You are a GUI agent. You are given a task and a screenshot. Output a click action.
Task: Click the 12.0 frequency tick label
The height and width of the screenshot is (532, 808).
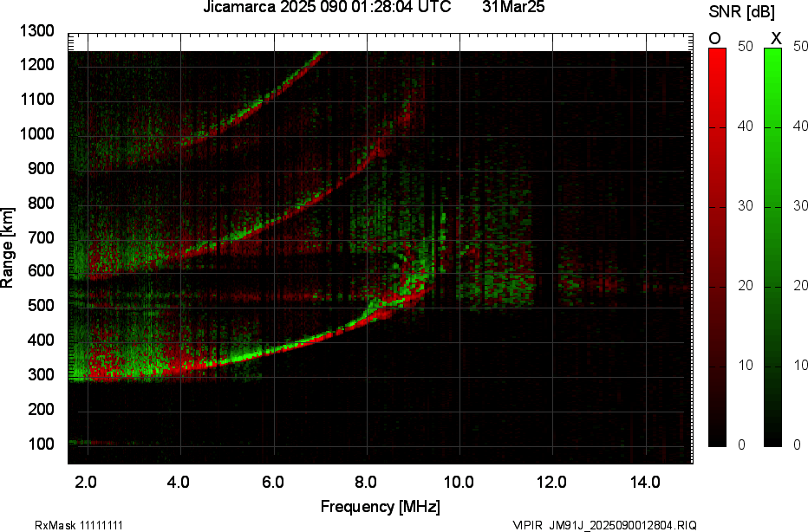pyautogui.click(x=552, y=482)
